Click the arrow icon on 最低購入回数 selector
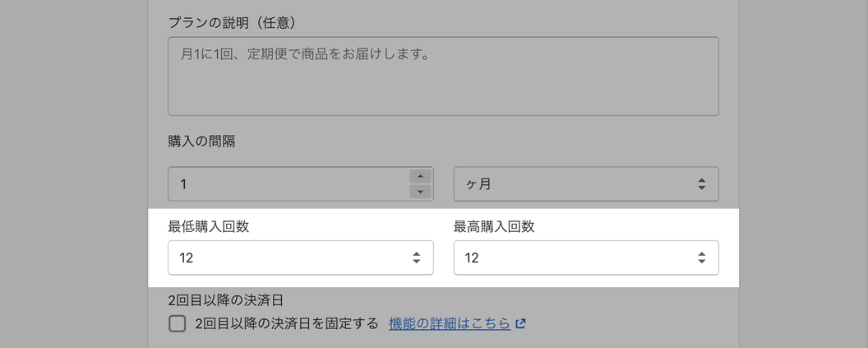The image size is (868, 348). click(416, 258)
